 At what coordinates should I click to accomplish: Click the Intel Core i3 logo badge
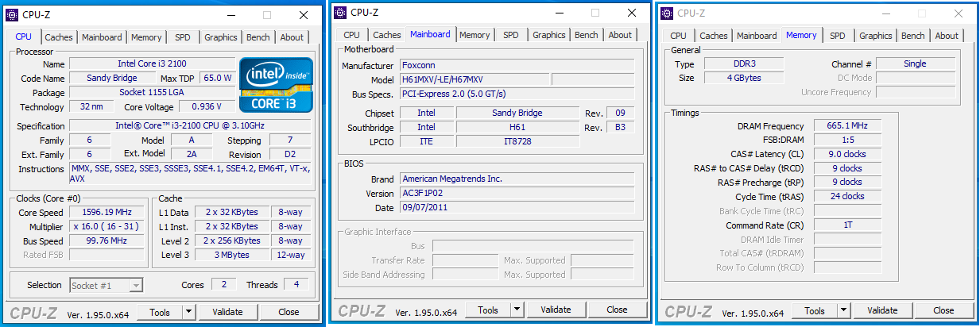276,85
